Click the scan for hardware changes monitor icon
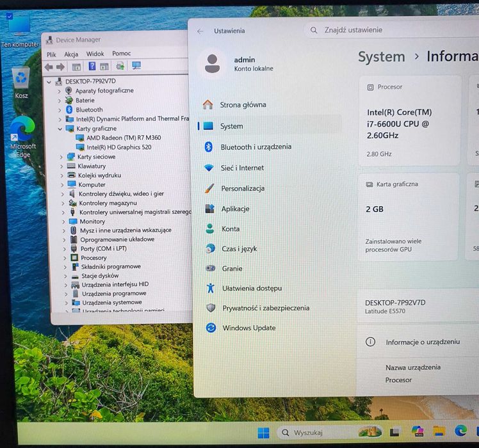This screenshot has height=448, width=479. click(x=136, y=66)
